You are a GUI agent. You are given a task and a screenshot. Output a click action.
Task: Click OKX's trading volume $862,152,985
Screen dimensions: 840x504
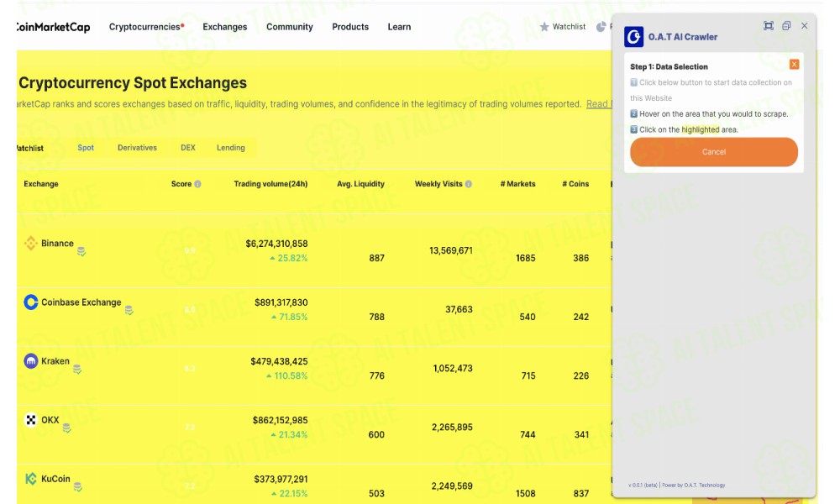click(x=281, y=421)
